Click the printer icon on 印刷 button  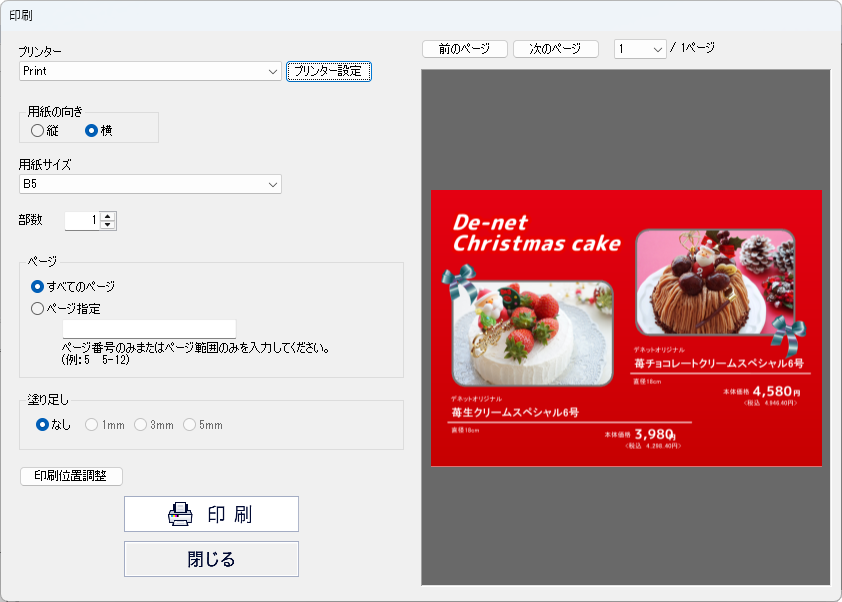pos(180,514)
